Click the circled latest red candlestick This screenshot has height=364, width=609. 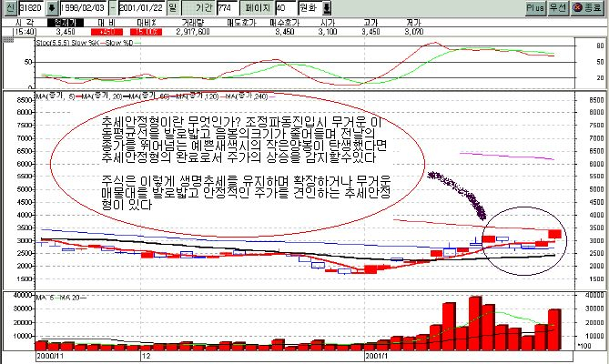pyautogui.click(x=554, y=234)
